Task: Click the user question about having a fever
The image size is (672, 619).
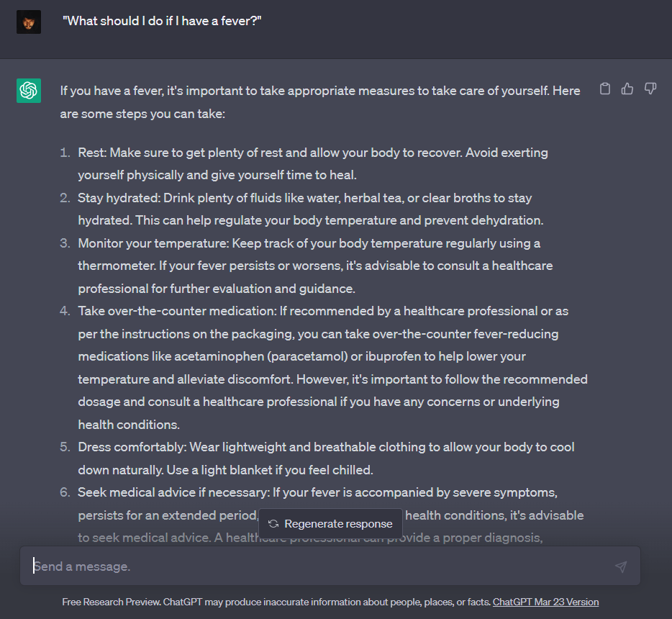Action: point(162,21)
